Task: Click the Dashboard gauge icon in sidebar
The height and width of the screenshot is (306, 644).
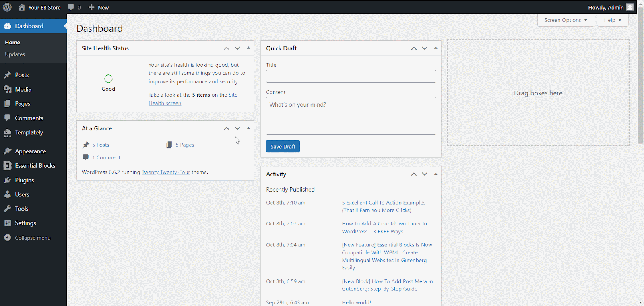Action: (8, 26)
